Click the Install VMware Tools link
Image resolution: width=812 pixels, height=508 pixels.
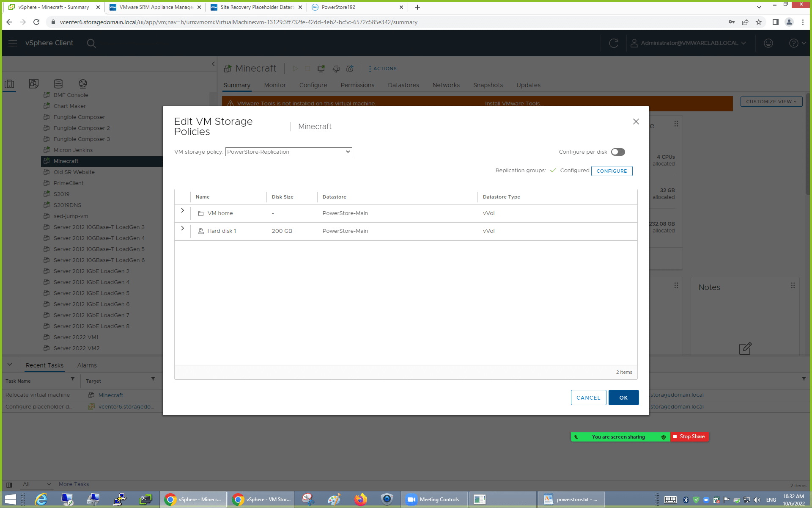coord(514,103)
